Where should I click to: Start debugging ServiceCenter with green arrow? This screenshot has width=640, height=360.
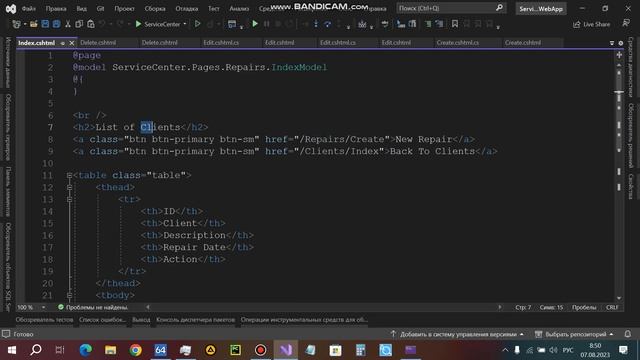point(138,24)
